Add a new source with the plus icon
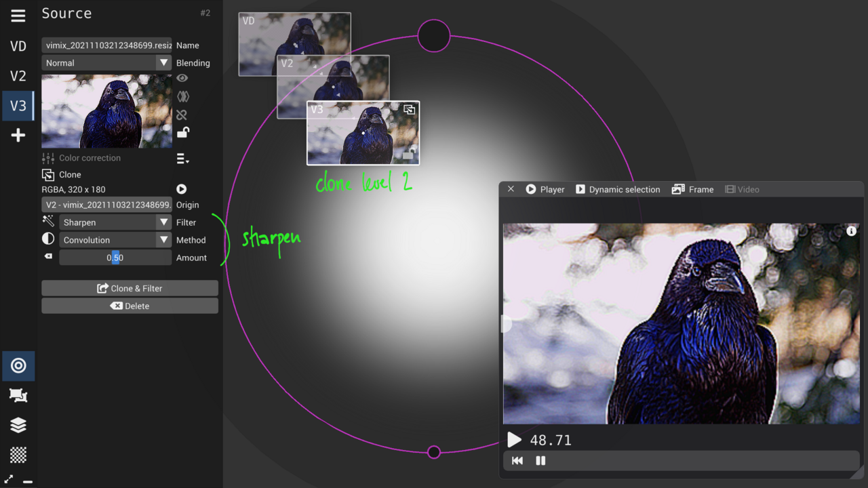868x488 pixels. click(18, 135)
